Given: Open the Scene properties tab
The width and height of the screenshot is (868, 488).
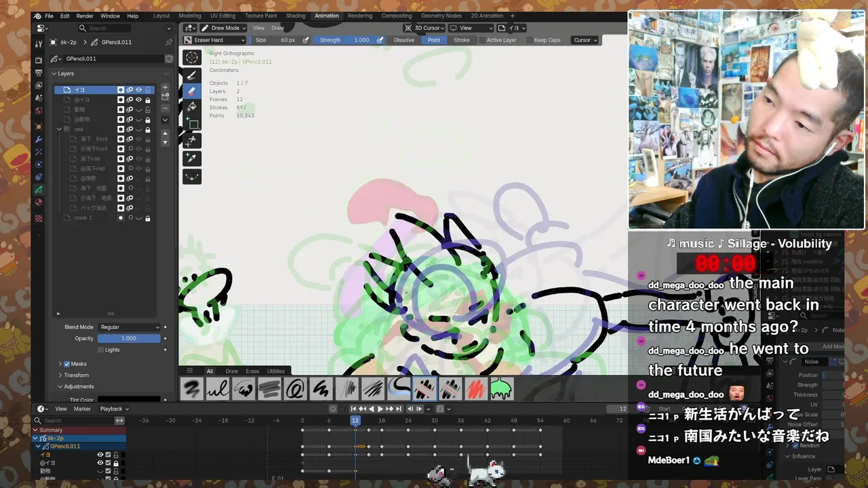Looking at the screenshot, I should tap(39, 98).
